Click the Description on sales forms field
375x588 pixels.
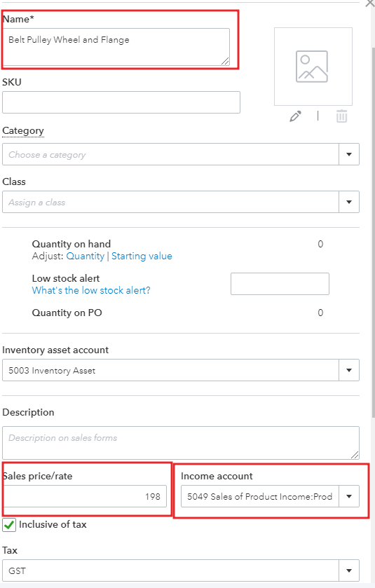(181, 443)
